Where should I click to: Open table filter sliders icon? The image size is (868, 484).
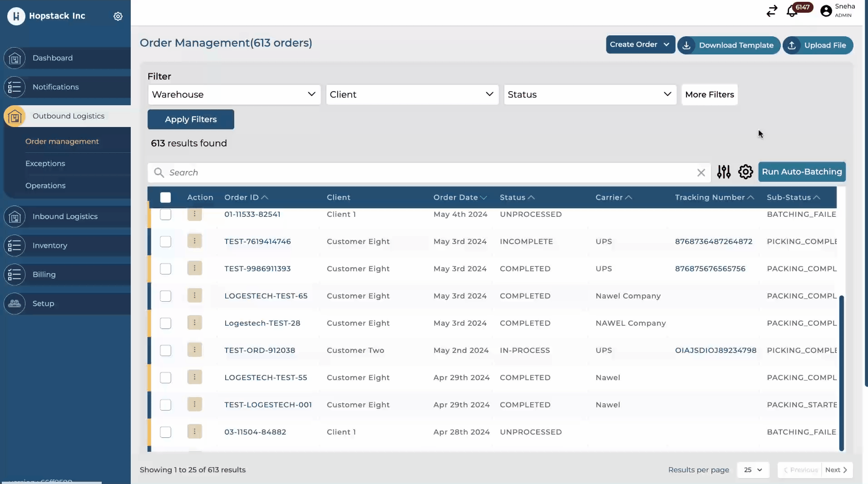tap(724, 172)
